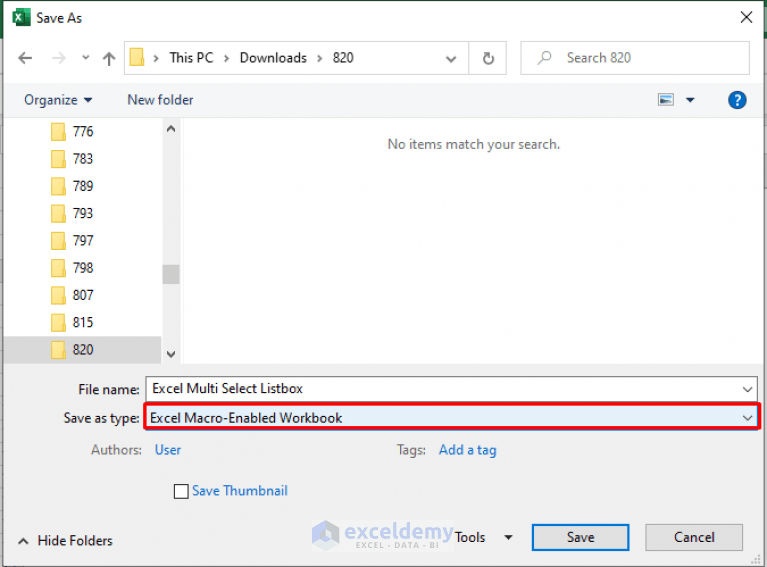The width and height of the screenshot is (767, 567).
Task: Close the Save As dialog
Action: click(746, 18)
